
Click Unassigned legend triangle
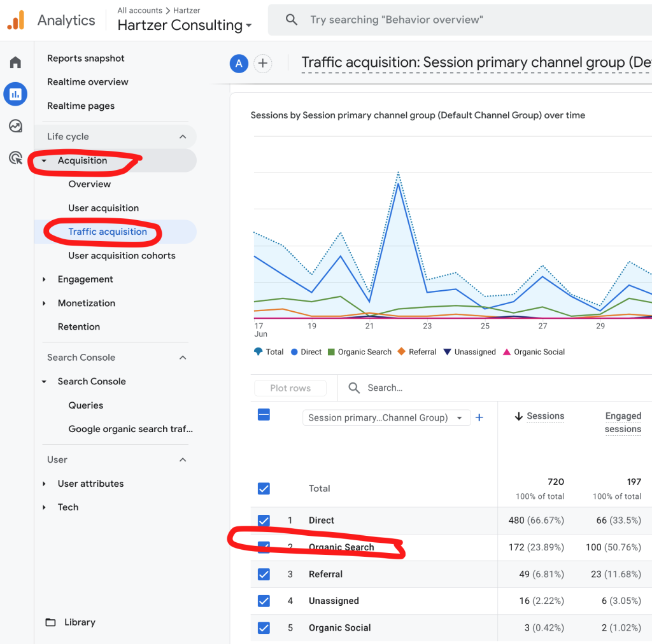[448, 352]
